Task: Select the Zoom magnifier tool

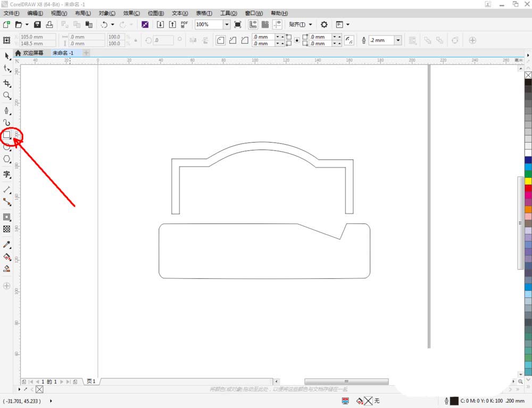Action: pyautogui.click(x=7, y=96)
